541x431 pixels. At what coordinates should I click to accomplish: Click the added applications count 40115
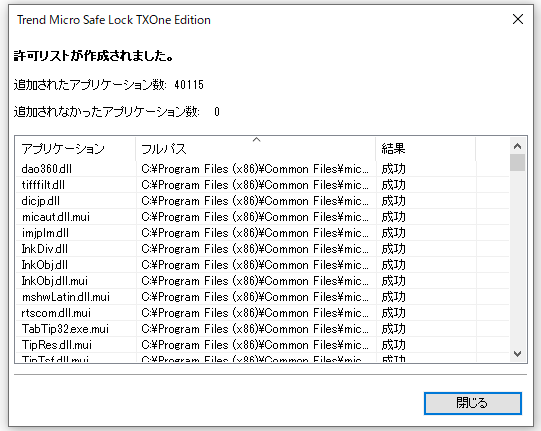189,85
